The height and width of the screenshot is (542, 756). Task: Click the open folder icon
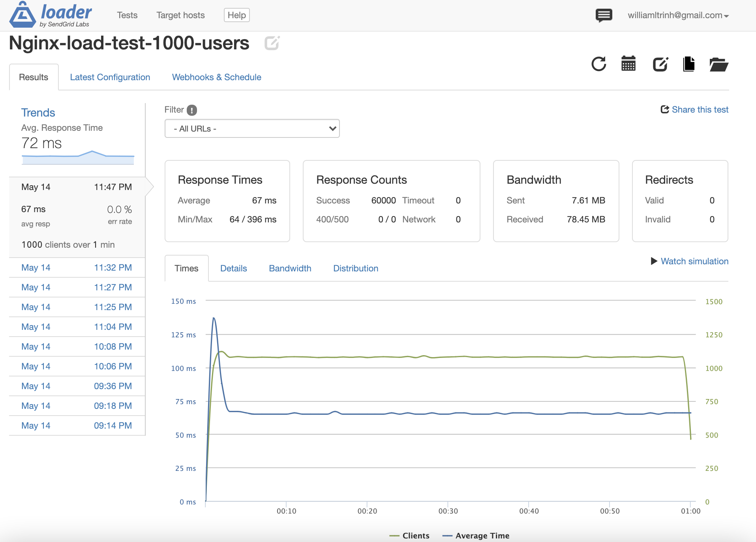click(718, 64)
